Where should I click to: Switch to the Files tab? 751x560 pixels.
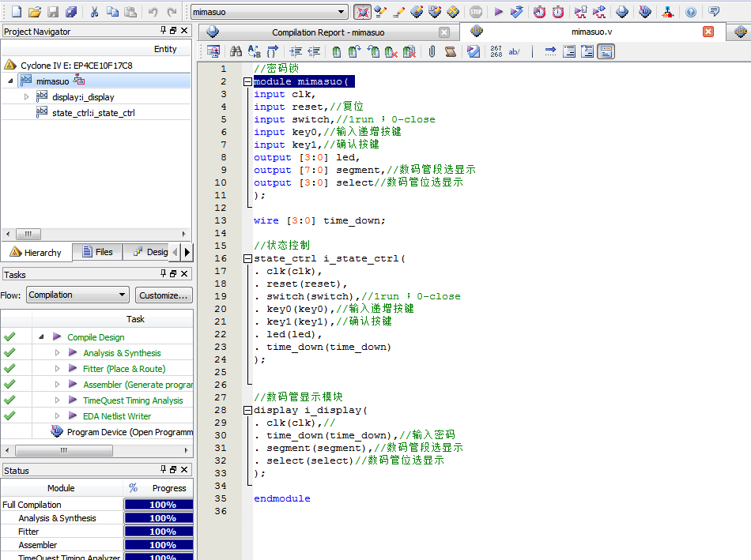[98, 252]
